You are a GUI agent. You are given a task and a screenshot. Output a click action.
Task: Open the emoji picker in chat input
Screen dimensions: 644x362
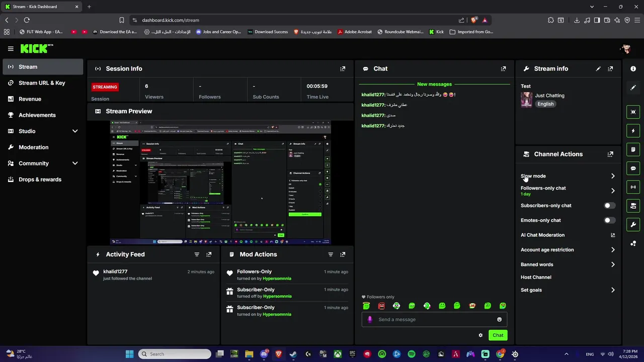[x=499, y=319]
